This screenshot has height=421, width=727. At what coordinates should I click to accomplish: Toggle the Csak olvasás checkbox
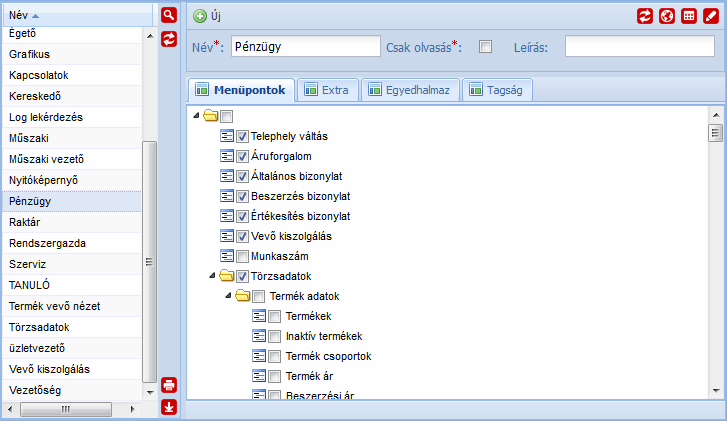485,46
